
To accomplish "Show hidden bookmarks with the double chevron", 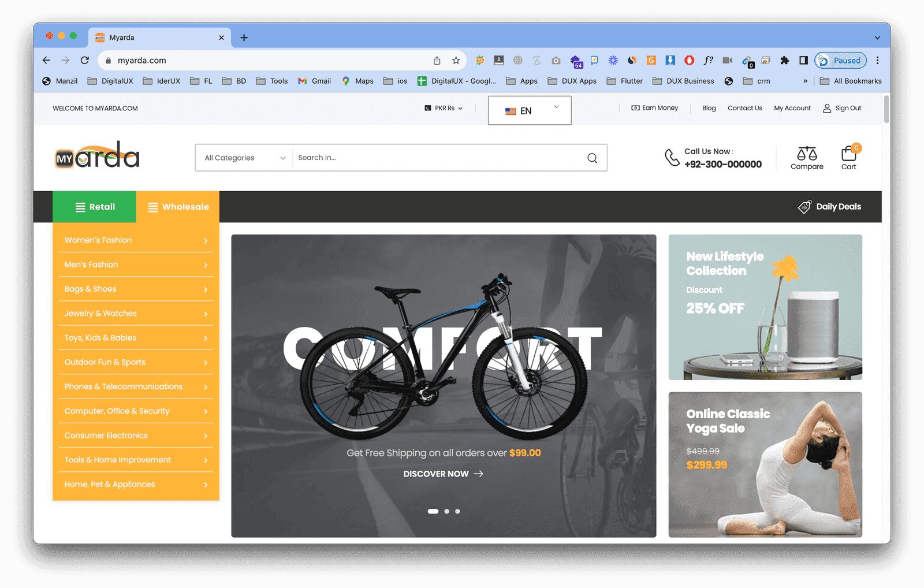I will tap(805, 81).
